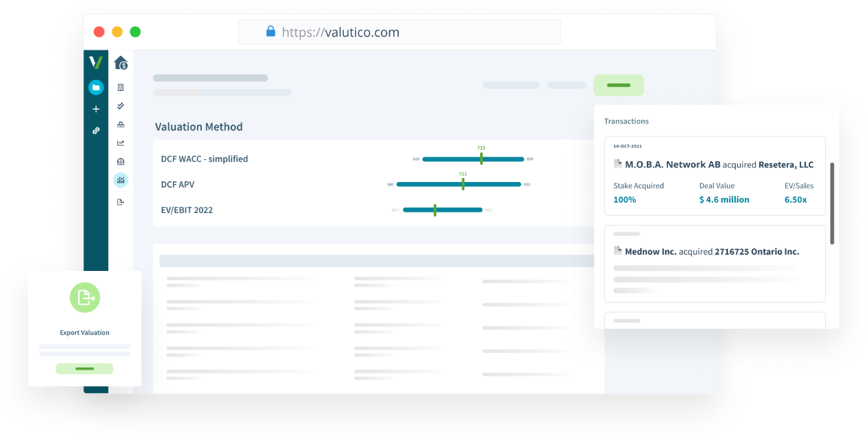Click the valutico.com address bar
Screen dimensions: 868x444
coord(400,32)
